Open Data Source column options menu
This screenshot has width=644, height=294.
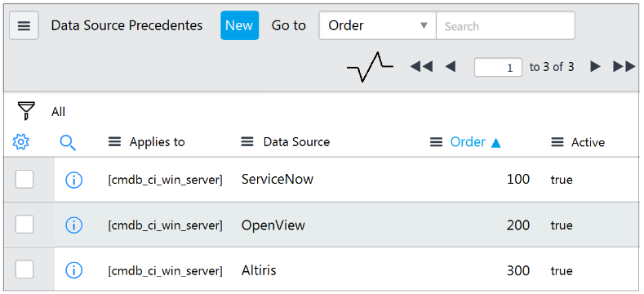(x=246, y=142)
